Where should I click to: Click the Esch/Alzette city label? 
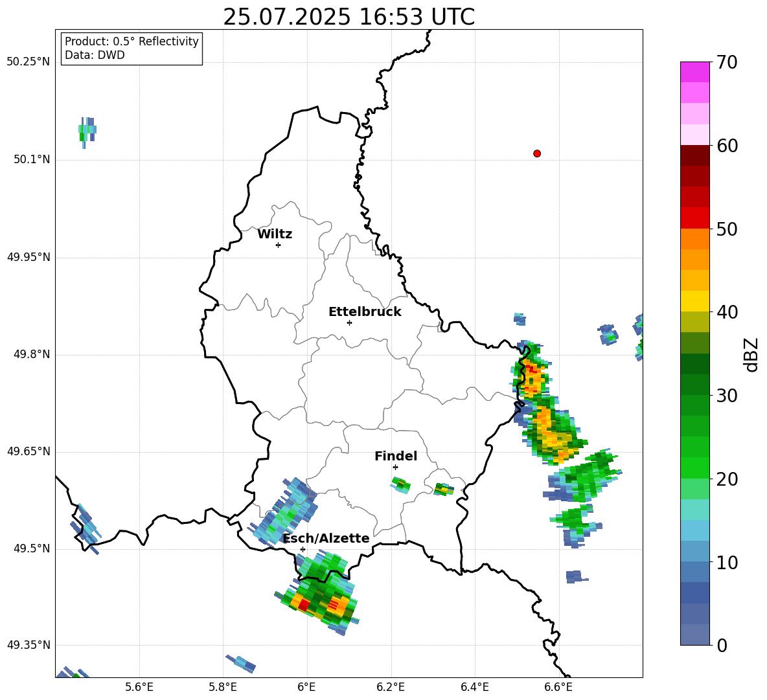(x=326, y=538)
